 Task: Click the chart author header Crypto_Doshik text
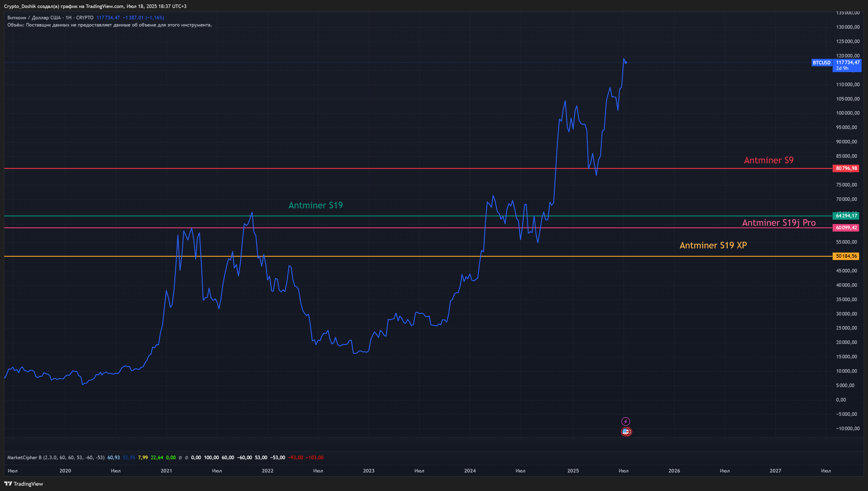click(x=20, y=6)
